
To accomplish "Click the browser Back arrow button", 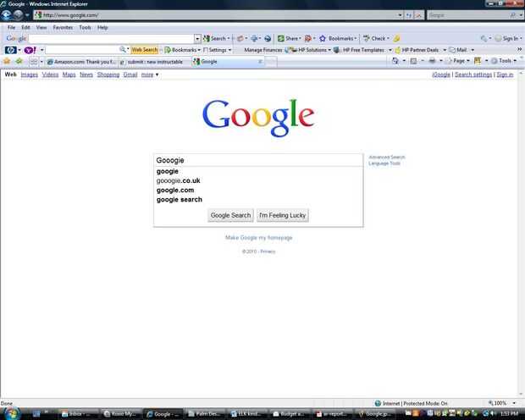I will pos(7,15).
